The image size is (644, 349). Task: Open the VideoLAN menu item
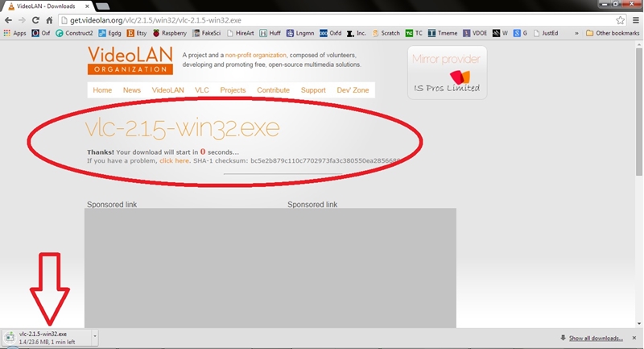click(168, 90)
